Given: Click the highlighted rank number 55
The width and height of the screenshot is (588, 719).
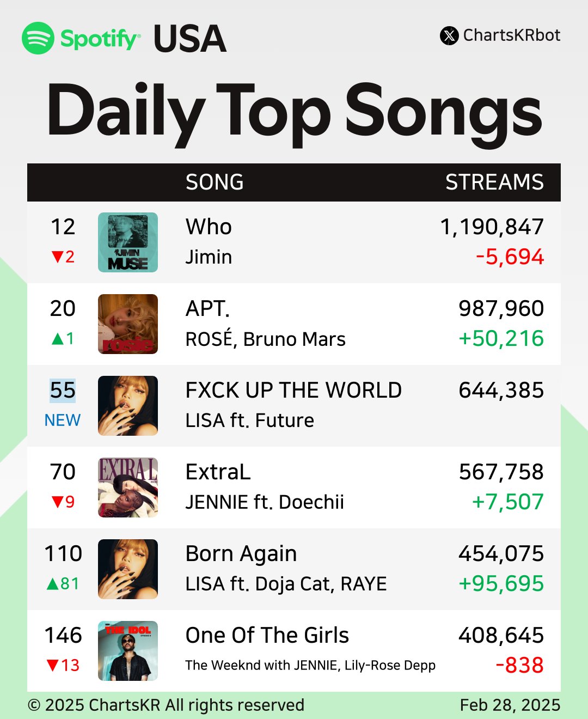Looking at the screenshot, I should pos(63,391).
